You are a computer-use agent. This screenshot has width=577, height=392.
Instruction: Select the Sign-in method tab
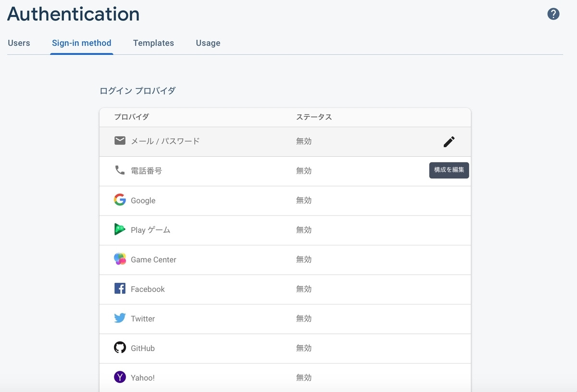coord(82,43)
